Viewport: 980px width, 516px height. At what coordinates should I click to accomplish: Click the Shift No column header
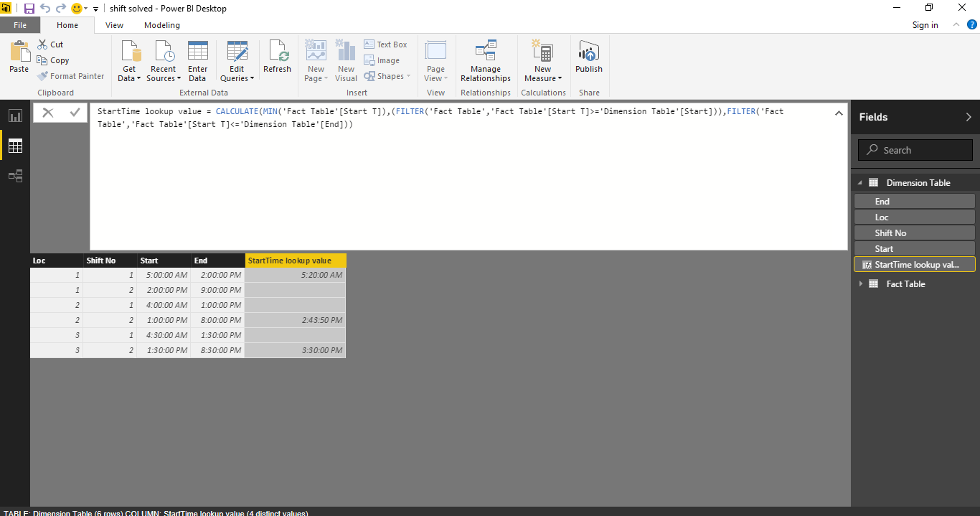pos(110,261)
